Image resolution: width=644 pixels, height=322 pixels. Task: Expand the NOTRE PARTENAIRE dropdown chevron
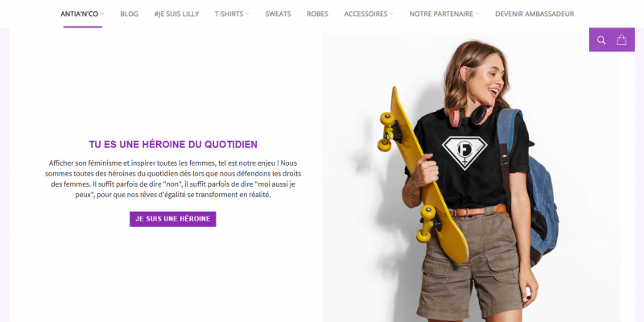tap(477, 14)
